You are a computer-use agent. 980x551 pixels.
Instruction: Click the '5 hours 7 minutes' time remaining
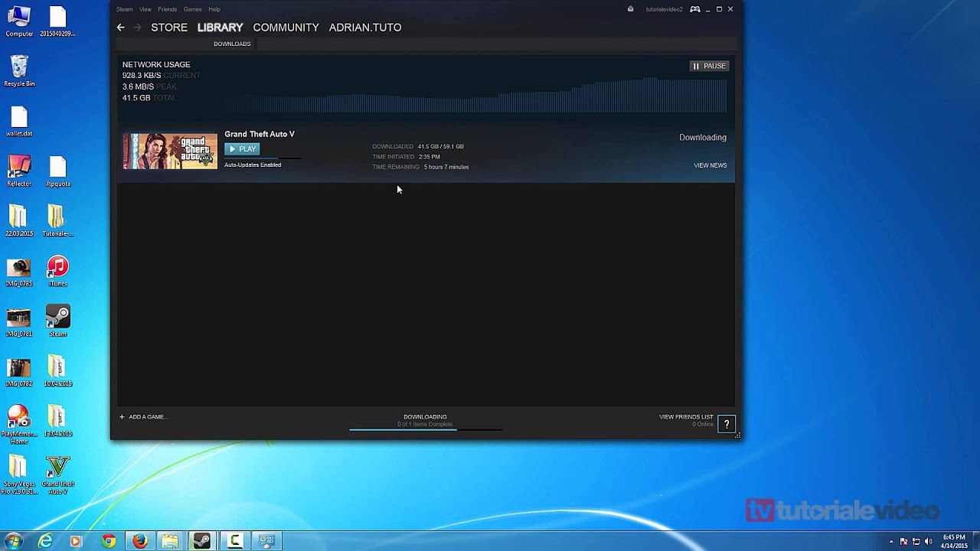(x=446, y=167)
